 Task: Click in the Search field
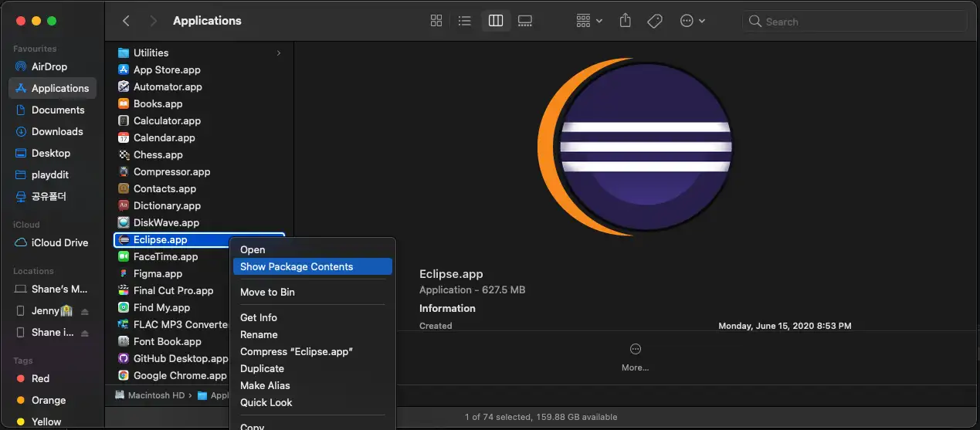pos(856,22)
